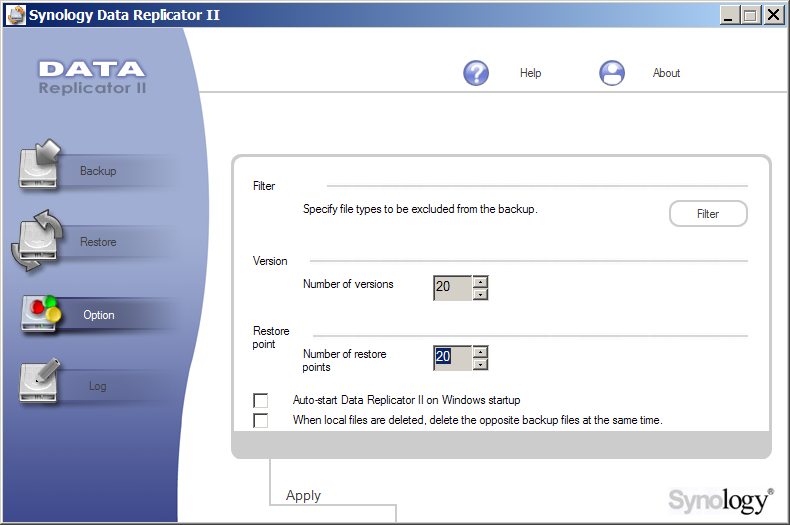Open the Backup section drive icon

[39, 165]
